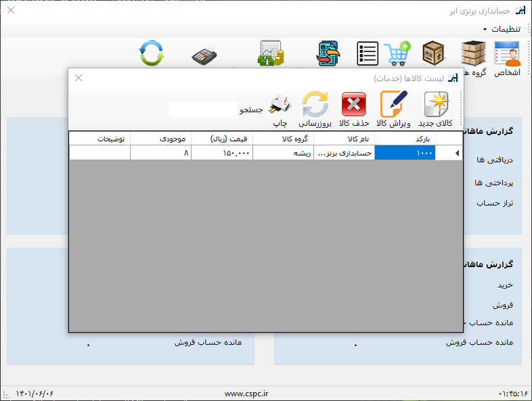Select the barcode cell showing ۱۰۰۰

pos(405,154)
